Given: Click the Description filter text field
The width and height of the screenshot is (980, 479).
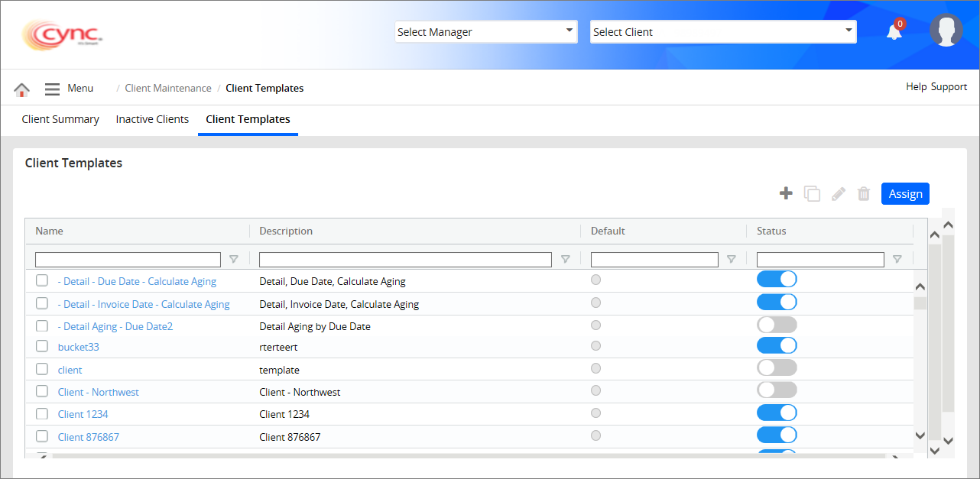Looking at the screenshot, I should pyautogui.click(x=405, y=260).
